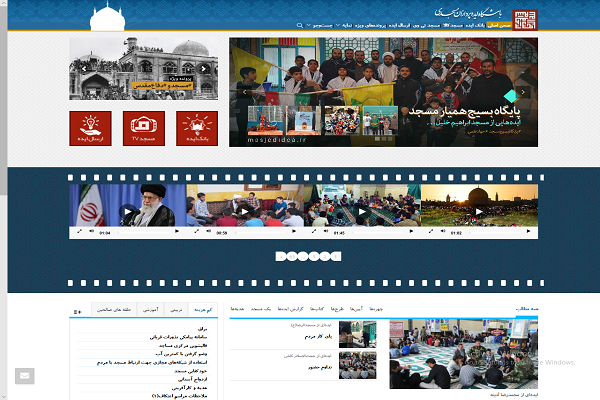Viewport: 600px width, 400px height.
Task: Enter fullscreen on the leftmost video
Action: tap(78, 232)
